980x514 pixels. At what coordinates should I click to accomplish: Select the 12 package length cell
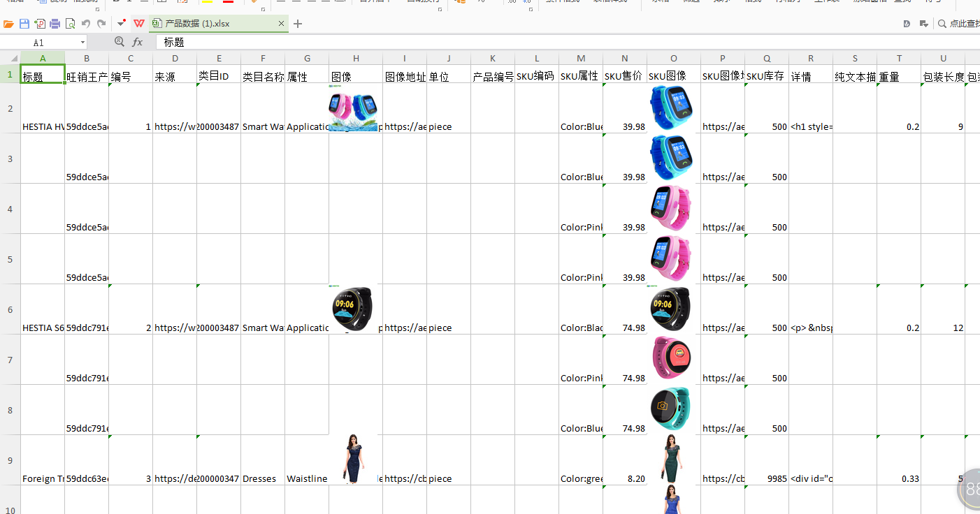click(943, 309)
